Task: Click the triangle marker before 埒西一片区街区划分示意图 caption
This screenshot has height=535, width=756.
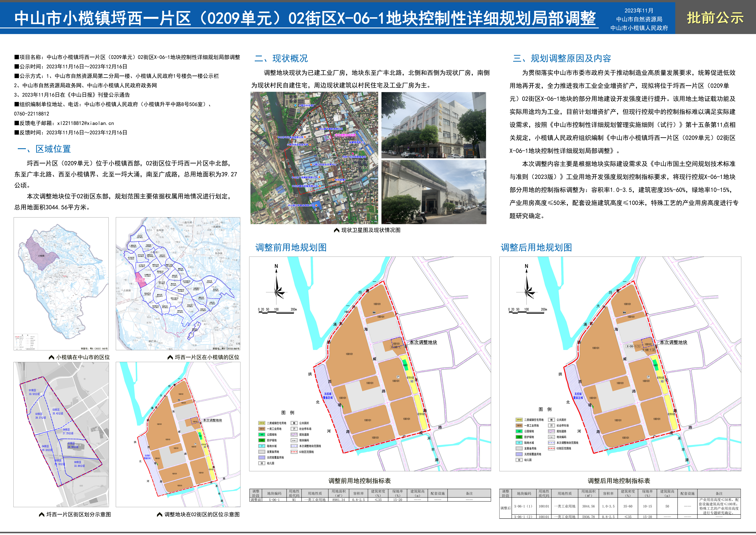Action: [x=41, y=515]
